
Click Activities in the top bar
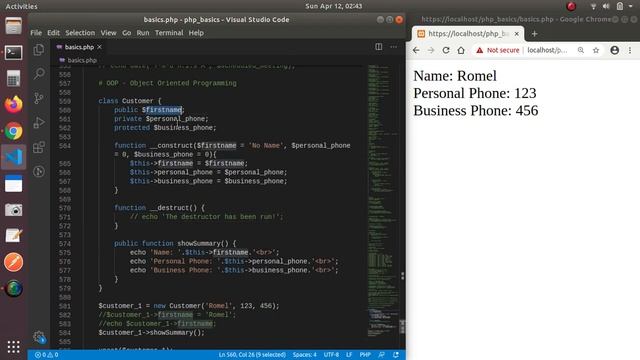pyautogui.click(x=21, y=6)
